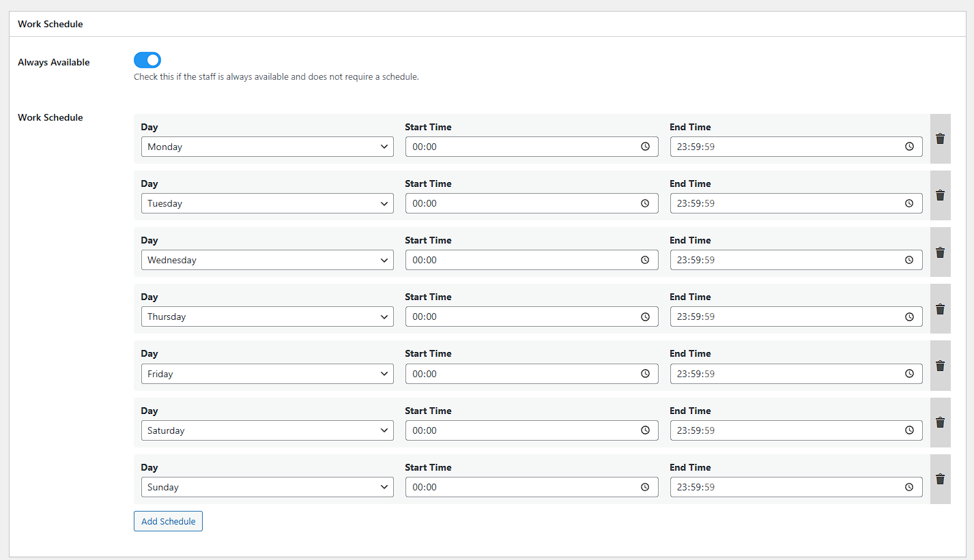Viewport: 974px width, 560px height.
Task: Expand the Thursday day dropdown
Action: [x=267, y=316]
